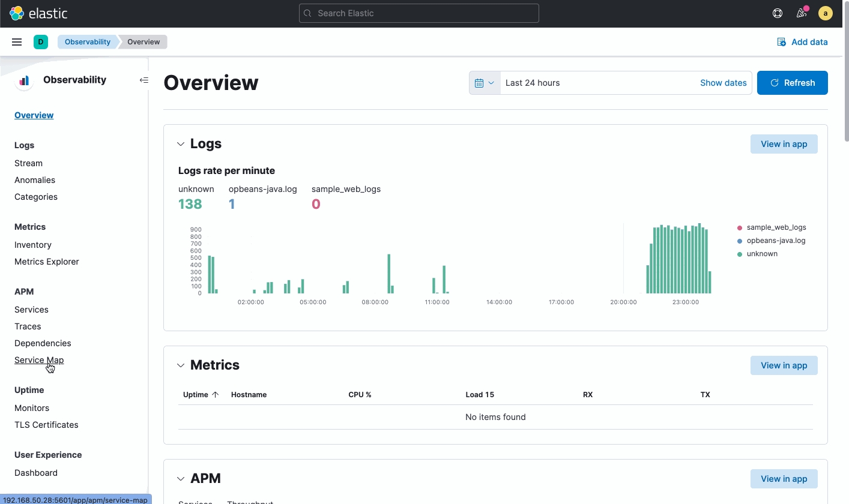This screenshot has height=504, width=849.
Task: Open TLS Certificates
Action: click(46, 425)
